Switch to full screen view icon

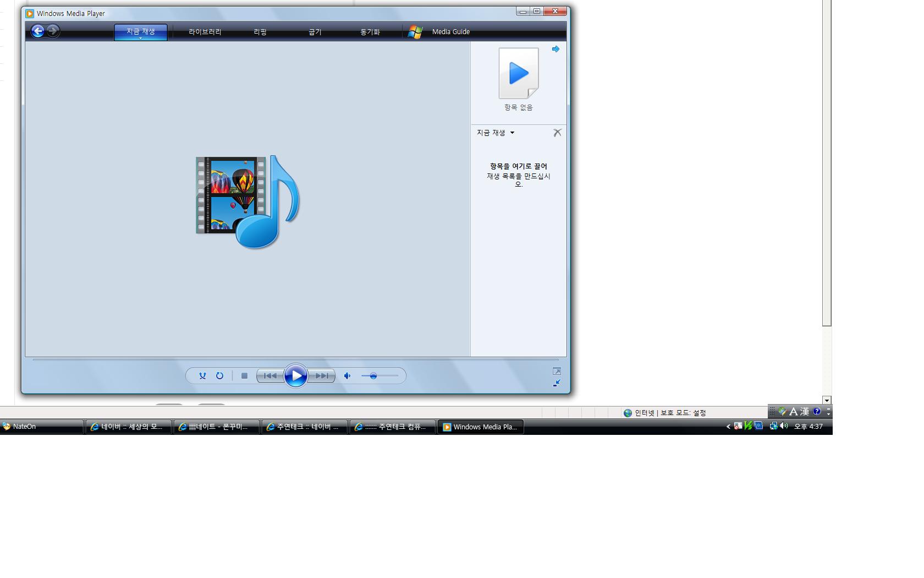557,371
